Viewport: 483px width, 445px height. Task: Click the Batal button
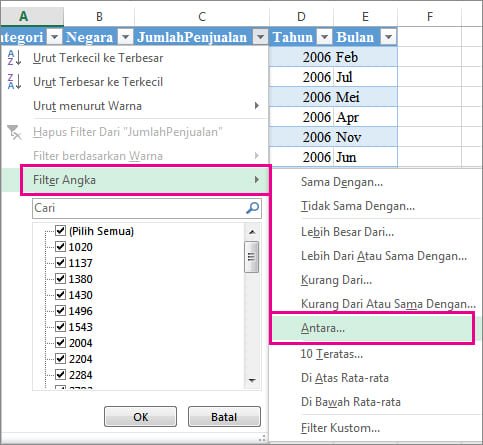click(x=224, y=417)
